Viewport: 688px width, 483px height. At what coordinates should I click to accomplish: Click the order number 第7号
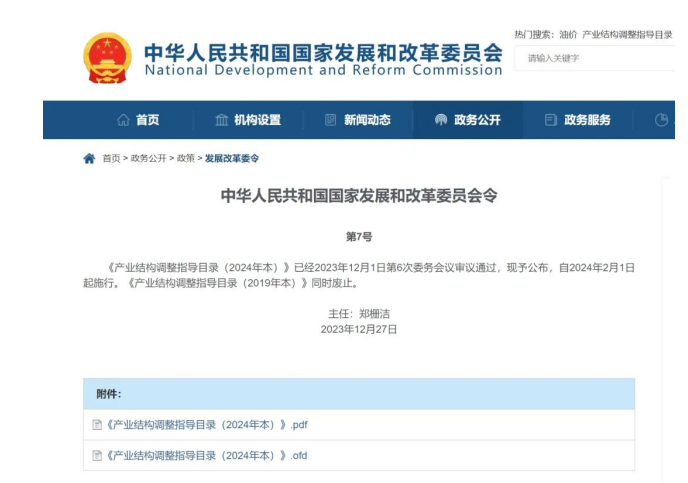(359, 237)
